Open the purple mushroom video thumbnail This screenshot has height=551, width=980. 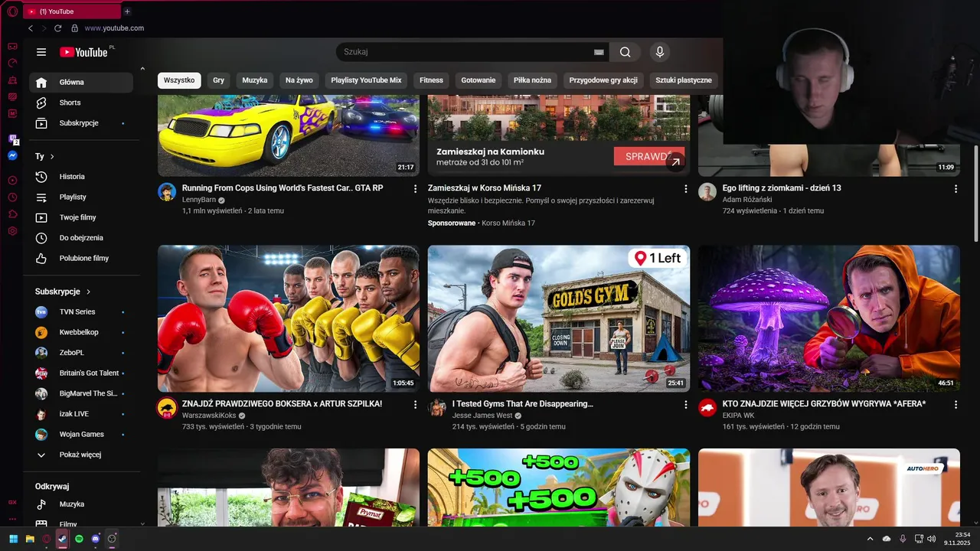tap(829, 318)
